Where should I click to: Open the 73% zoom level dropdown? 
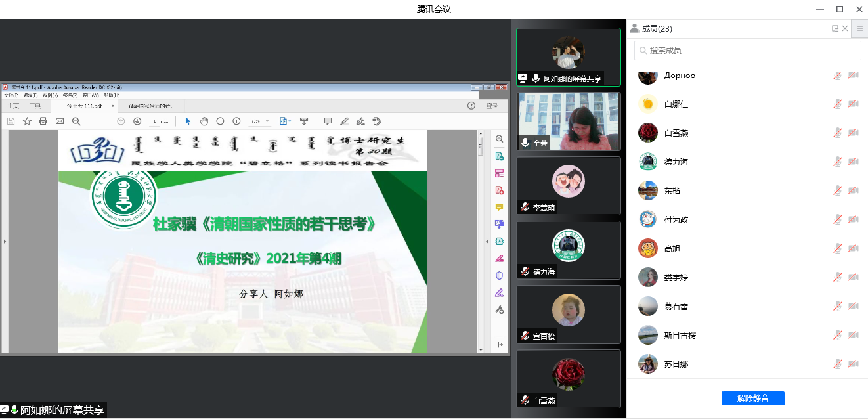[x=259, y=121]
